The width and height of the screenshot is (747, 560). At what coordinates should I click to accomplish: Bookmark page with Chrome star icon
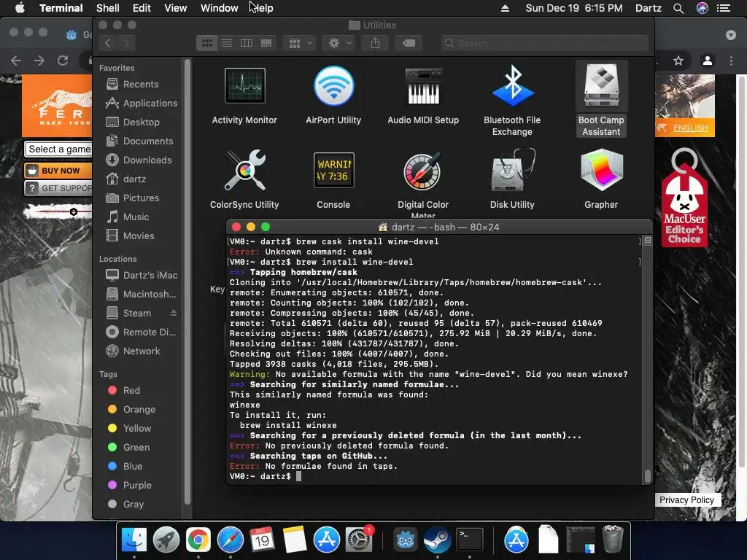[x=678, y=61]
